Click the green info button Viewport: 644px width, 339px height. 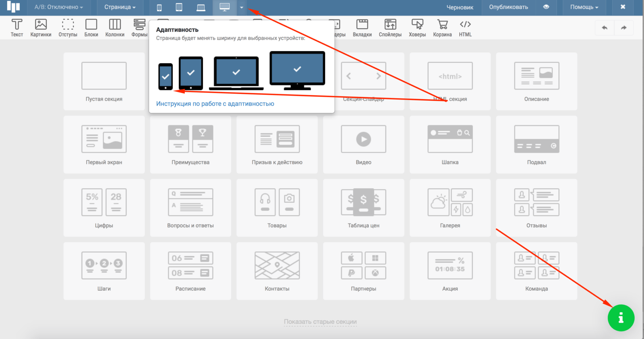point(621,318)
